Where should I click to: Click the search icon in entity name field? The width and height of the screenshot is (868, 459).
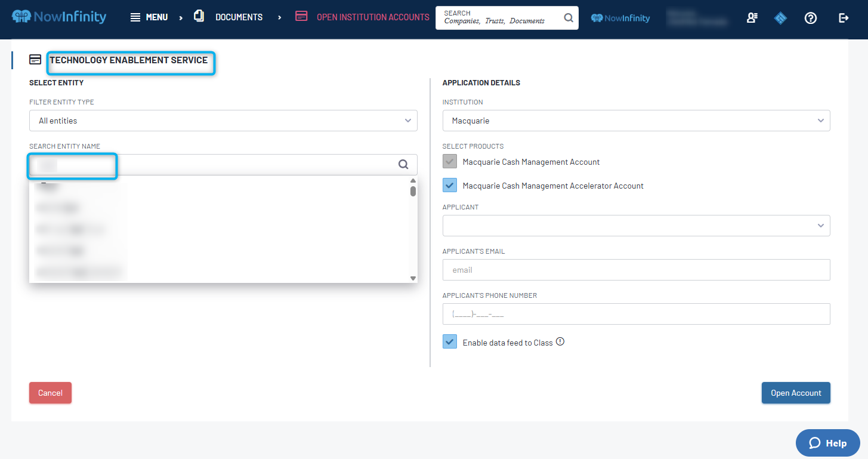tap(403, 165)
